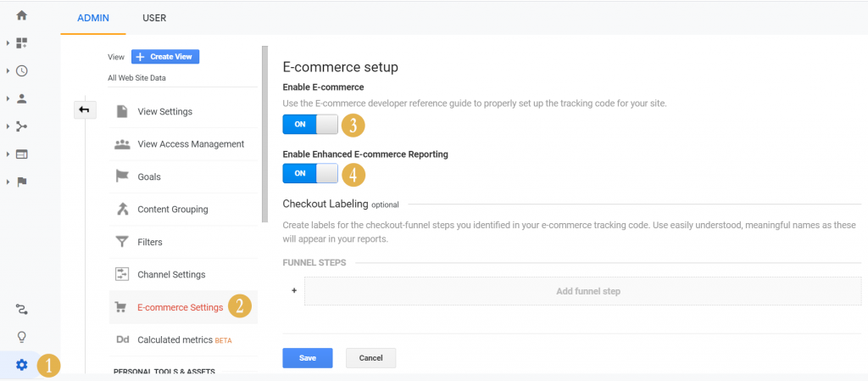Open the Admin gear icon
Image resolution: width=868 pixels, height=381 pixels.
point(22,365)
